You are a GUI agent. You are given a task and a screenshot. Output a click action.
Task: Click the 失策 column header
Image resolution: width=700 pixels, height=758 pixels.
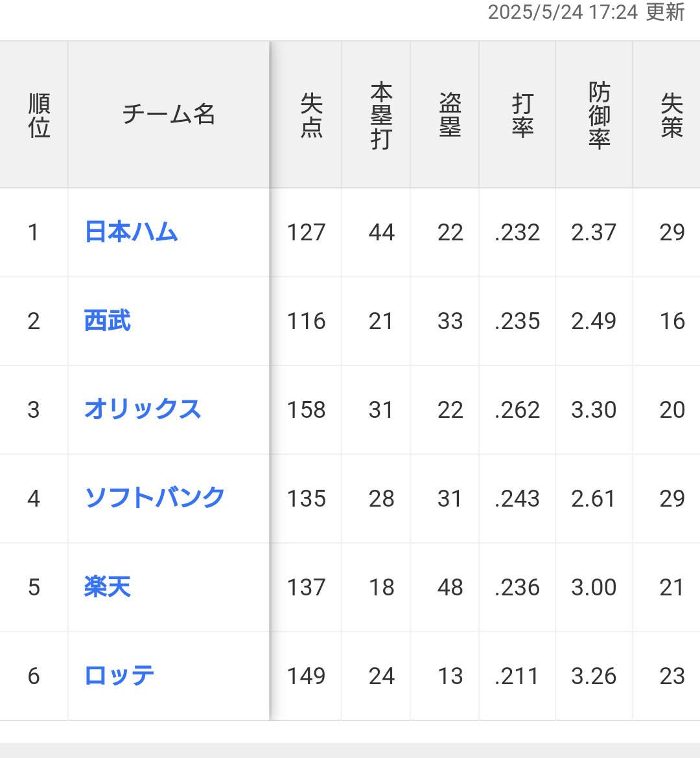tap(671, 115)
